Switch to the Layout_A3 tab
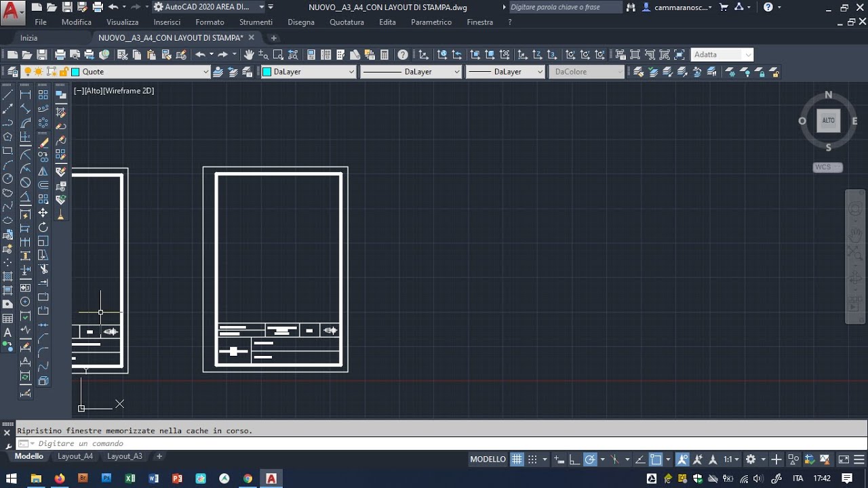This screenshot has width=868, height=488. pos(125,457)
